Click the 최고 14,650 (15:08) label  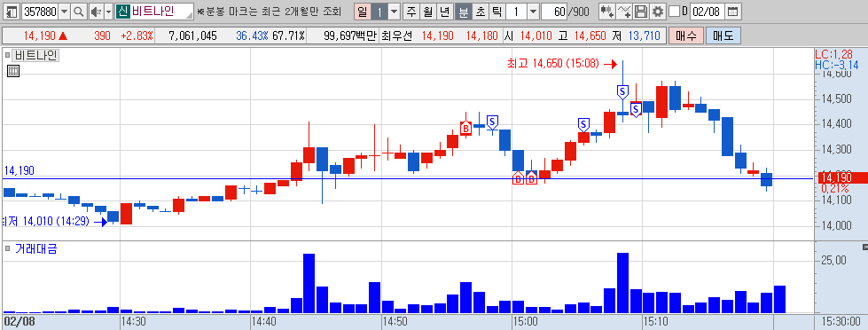coord(552,64)
